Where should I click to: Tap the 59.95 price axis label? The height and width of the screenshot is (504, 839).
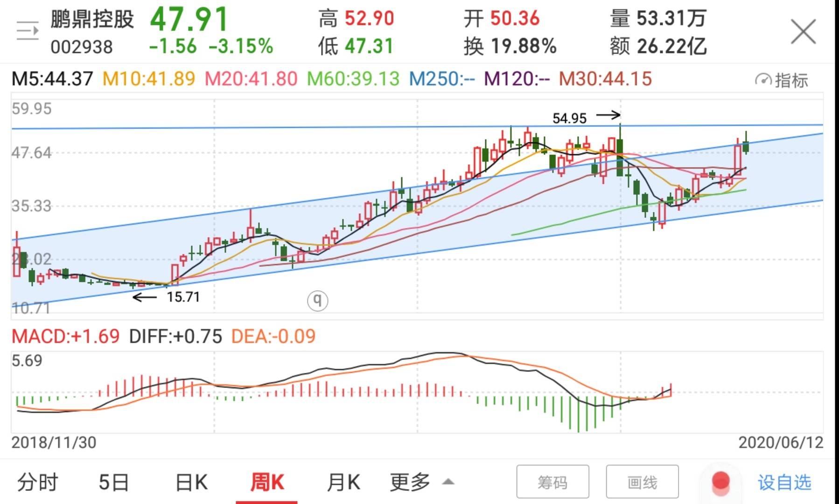tap(32, 109)
